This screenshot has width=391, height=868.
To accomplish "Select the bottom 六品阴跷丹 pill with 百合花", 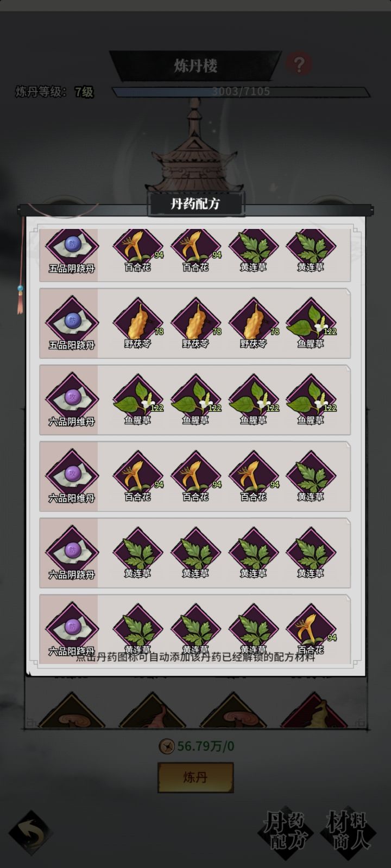I will coord(72,629).
